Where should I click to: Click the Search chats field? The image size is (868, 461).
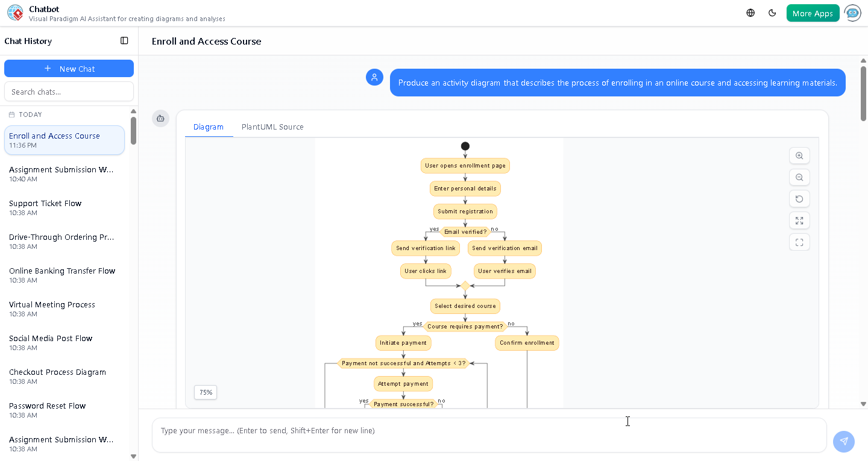click(x=69, y=91)
